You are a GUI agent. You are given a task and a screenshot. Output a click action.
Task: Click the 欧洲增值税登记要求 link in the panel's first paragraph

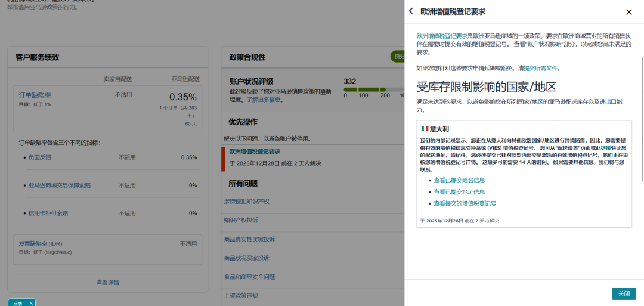click(441, 36)
